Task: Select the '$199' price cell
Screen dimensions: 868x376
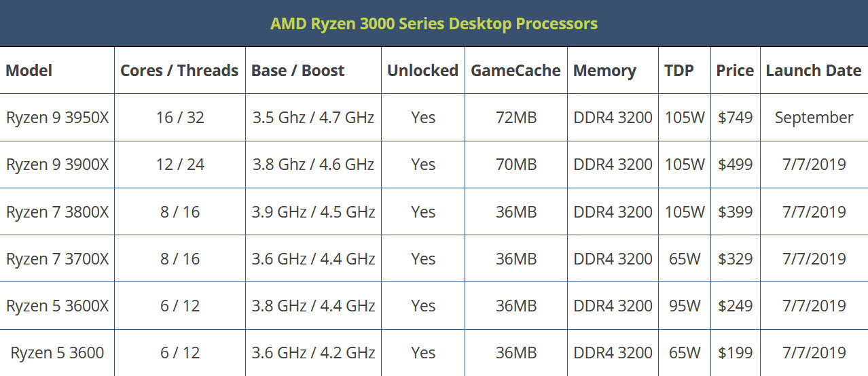Action: point(735,353)
